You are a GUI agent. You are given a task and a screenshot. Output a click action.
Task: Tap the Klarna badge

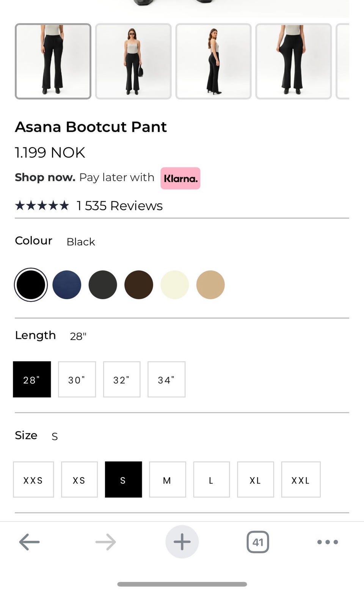coord(180,178)
